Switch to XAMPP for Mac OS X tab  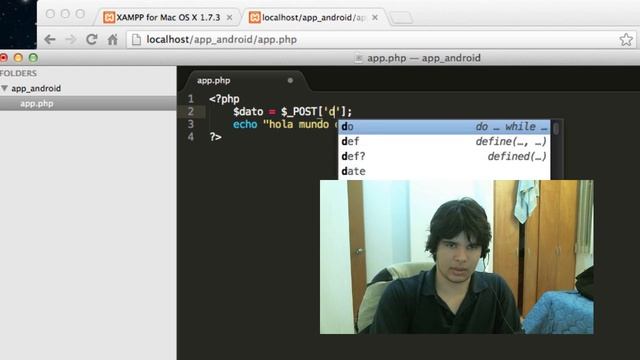168,18
